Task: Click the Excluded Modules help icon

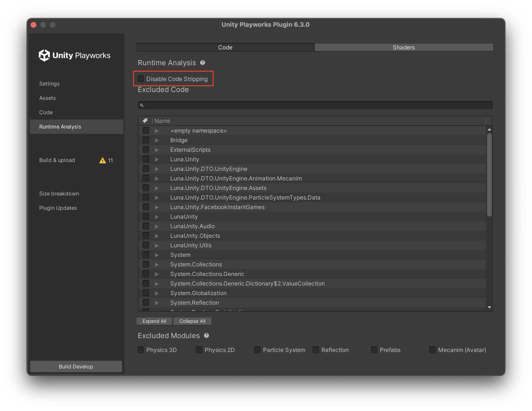Action: [206, 335]
